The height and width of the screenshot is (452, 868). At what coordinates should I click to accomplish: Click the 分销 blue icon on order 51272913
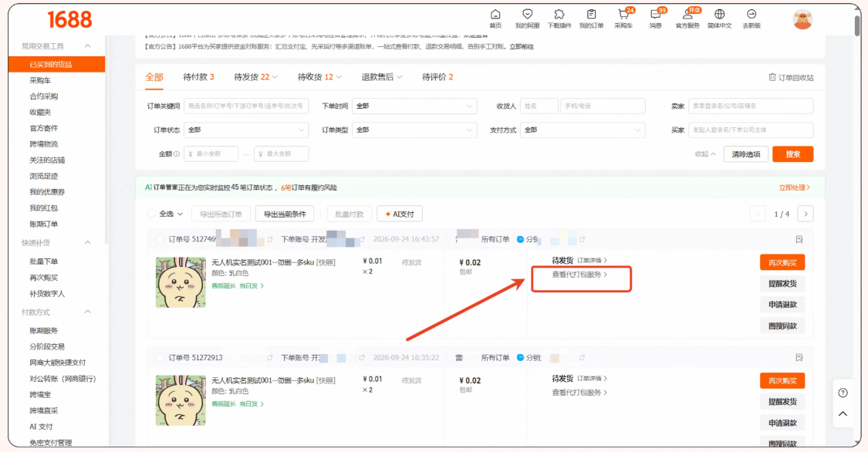pyautogui.click(x=520, y=358)
